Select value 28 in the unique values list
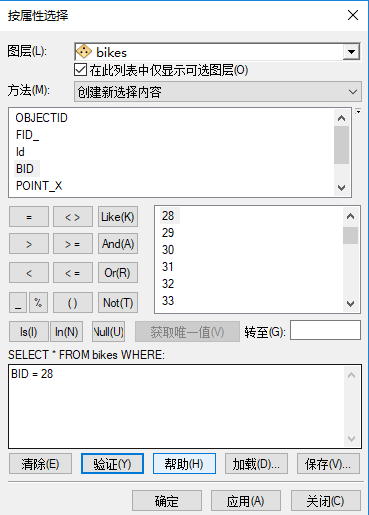Screen dimensions: 369x515 coord(168,216)
